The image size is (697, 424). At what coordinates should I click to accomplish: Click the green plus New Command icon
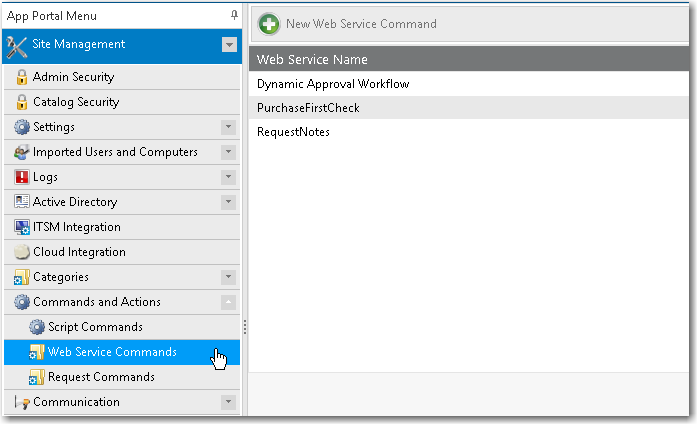pos(268,23)
